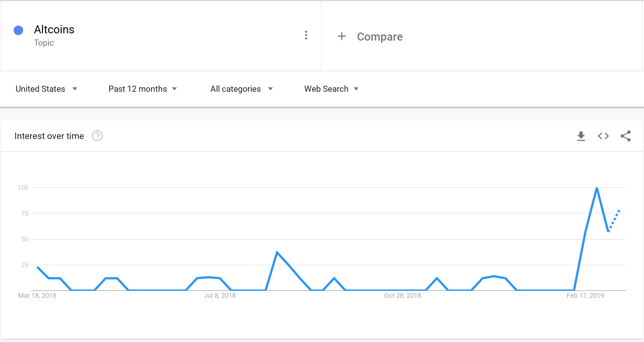Expand the All categories dropdown

pos(242,89)
